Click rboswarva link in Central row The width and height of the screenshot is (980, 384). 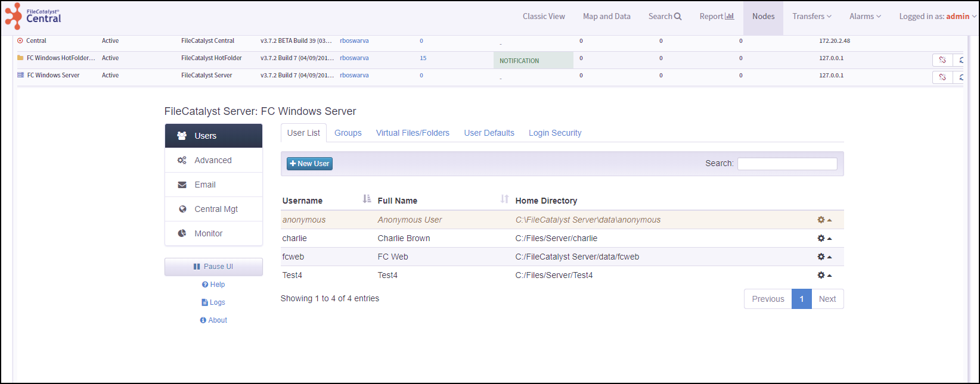point(354,41)
